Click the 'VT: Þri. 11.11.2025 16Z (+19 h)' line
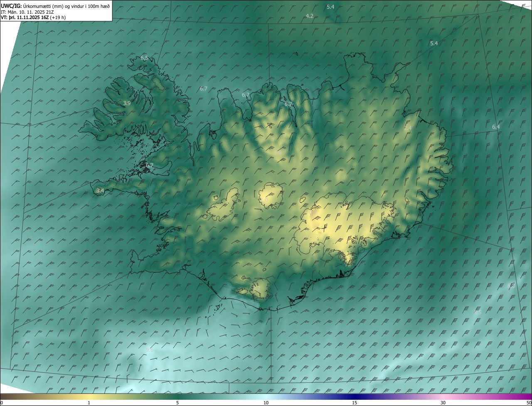This screenshot has width=532, height=406. pyautogui.click(x=33, y=17)
